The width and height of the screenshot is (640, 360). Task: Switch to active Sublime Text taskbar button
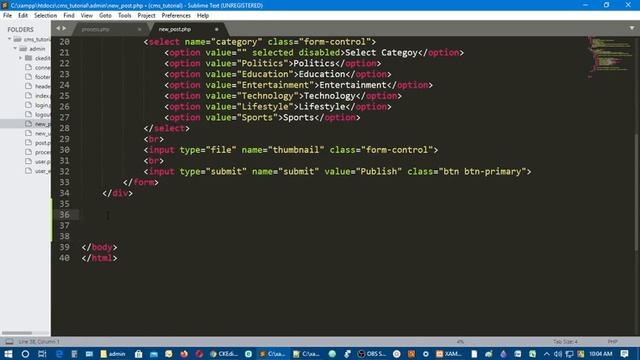273,354
